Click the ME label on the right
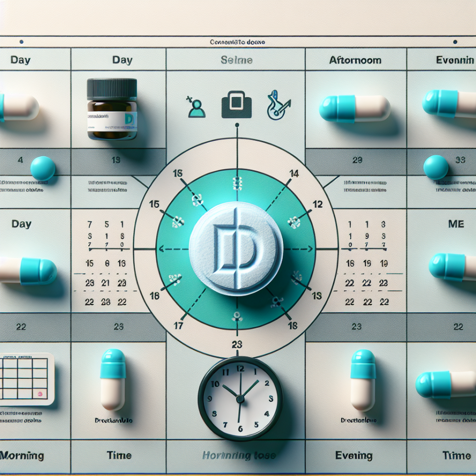 [x=456, y=224]
